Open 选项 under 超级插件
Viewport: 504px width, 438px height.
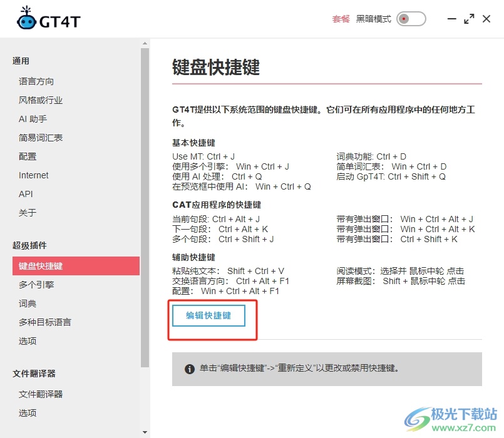click(28, 341)
